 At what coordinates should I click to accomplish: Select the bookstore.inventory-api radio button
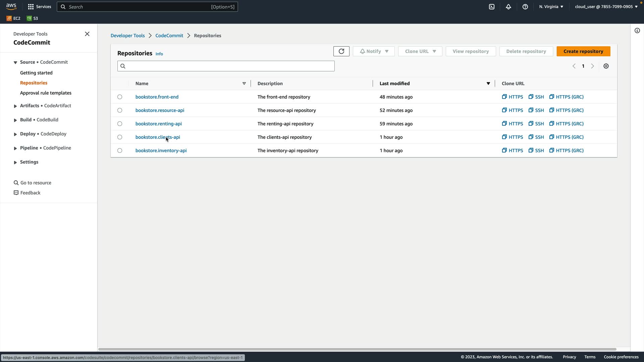coord(120,150)
